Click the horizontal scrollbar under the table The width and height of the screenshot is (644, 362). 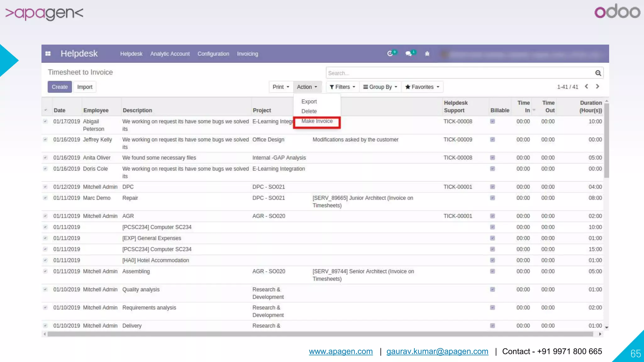[x=321, y=334]
